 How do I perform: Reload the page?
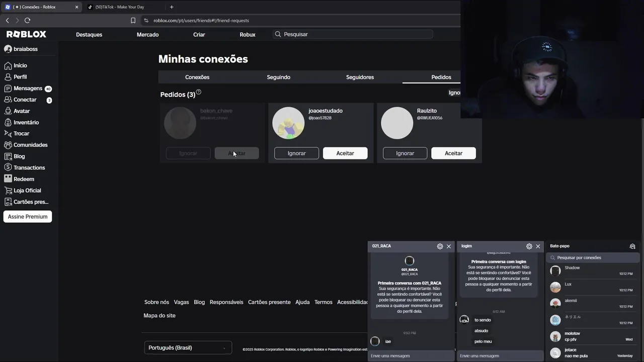(27, 20)
